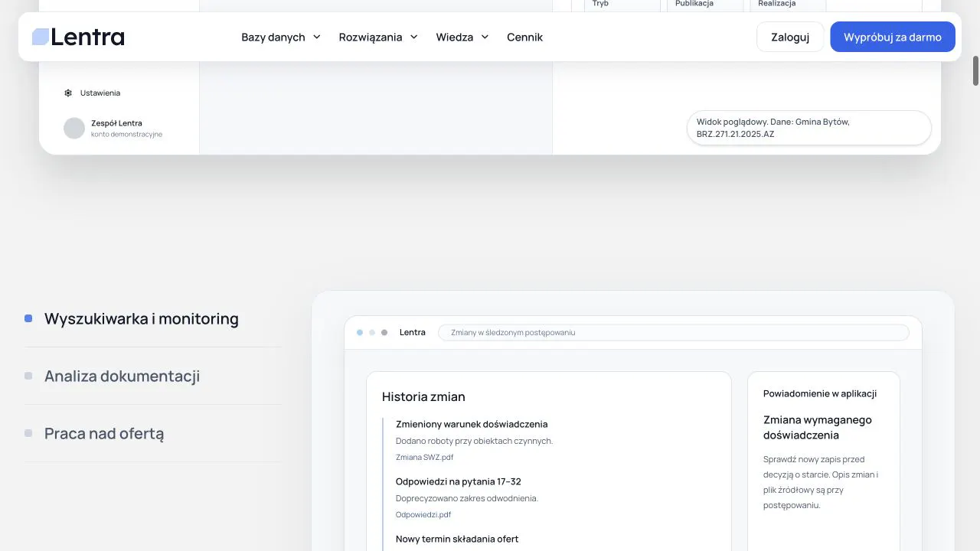Click the Zmiana wymaganego doświadczenia notification title

[818, 427]
